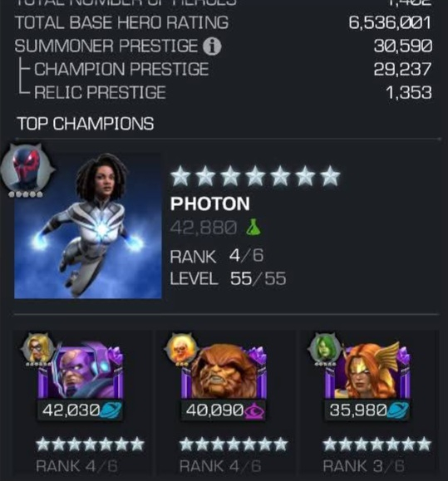The width and height of the screenshot is (448, 481).
Task: Select the Relic Prestige row
Action: [224, 92]
